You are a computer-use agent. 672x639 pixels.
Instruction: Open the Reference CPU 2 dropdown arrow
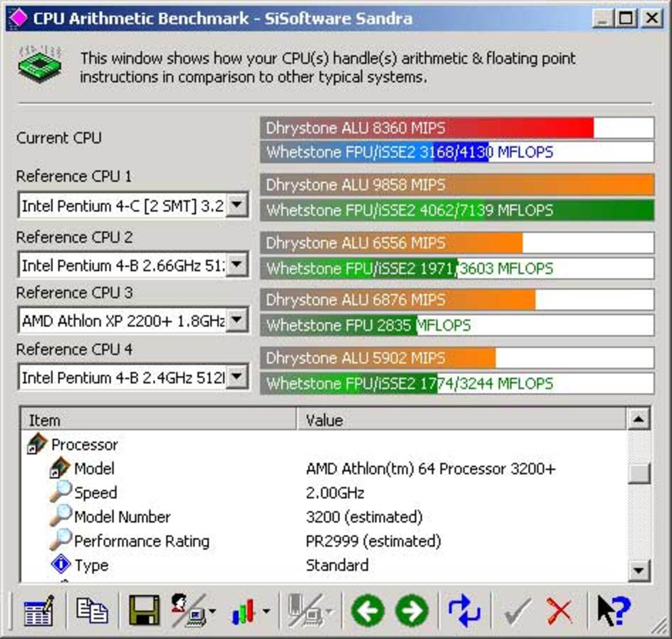tap(237, 264)
